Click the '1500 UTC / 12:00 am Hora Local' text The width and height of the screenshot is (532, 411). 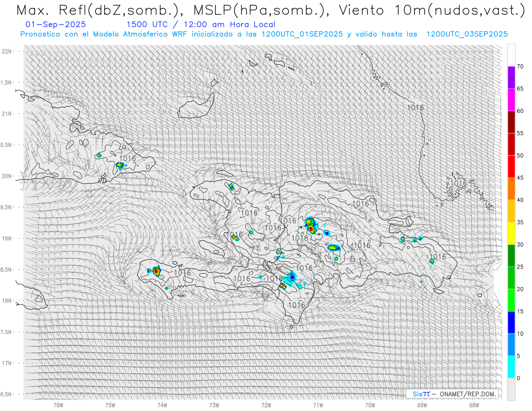[x=201, y=25]
